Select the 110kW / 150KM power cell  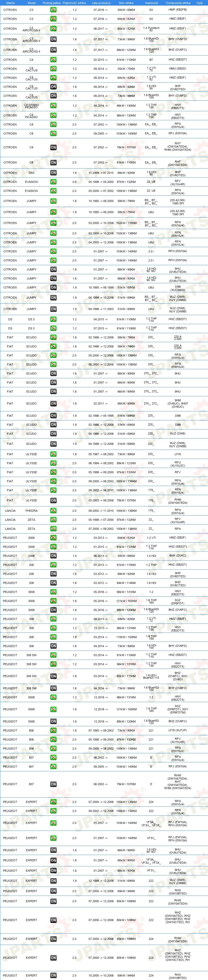[126, 637]
